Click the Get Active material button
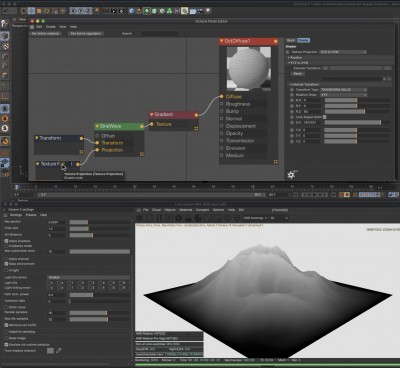 pos(46,34)
